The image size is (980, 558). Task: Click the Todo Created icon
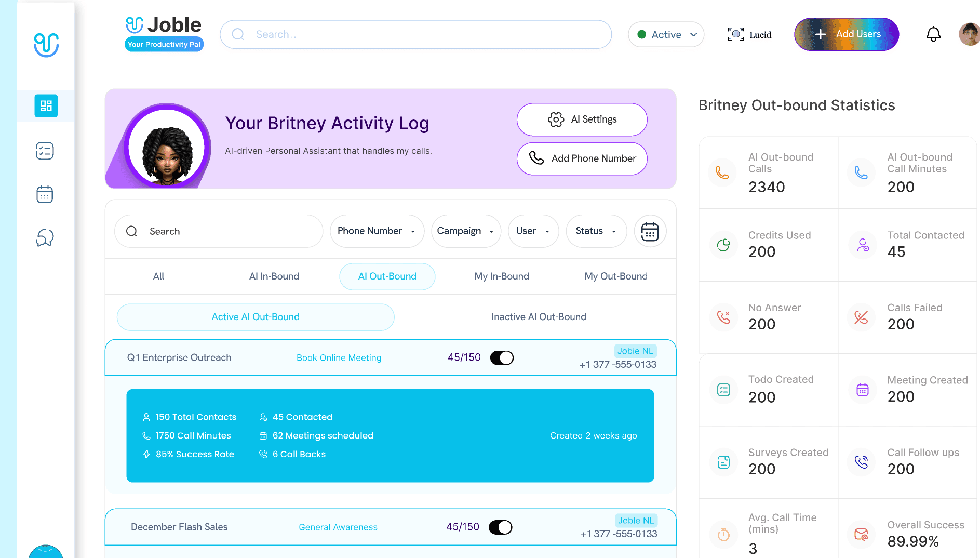(x=723, y=390)
